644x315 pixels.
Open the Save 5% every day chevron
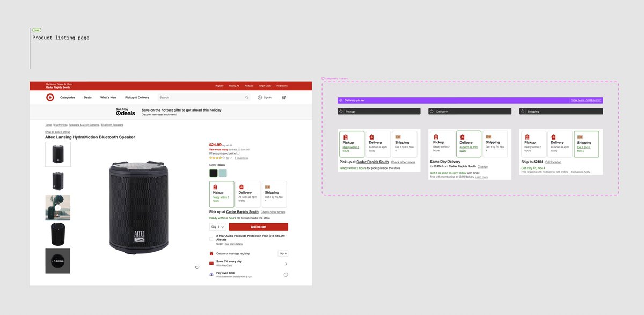pyautogui.click(x=286, y=263)
